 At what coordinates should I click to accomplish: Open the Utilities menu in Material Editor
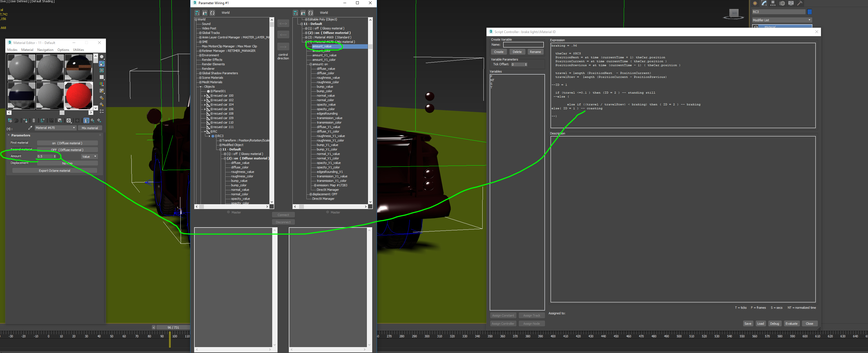point(78,50)
